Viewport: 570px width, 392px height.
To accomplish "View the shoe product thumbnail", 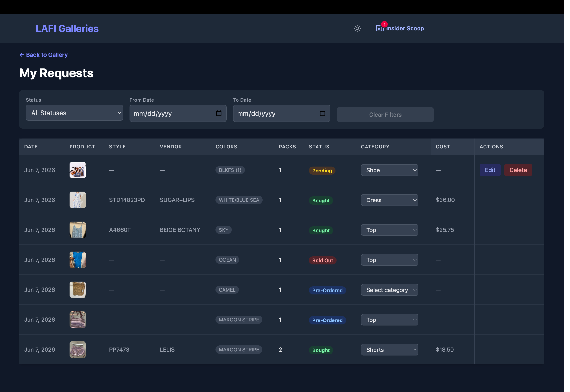I will point(78,170).
